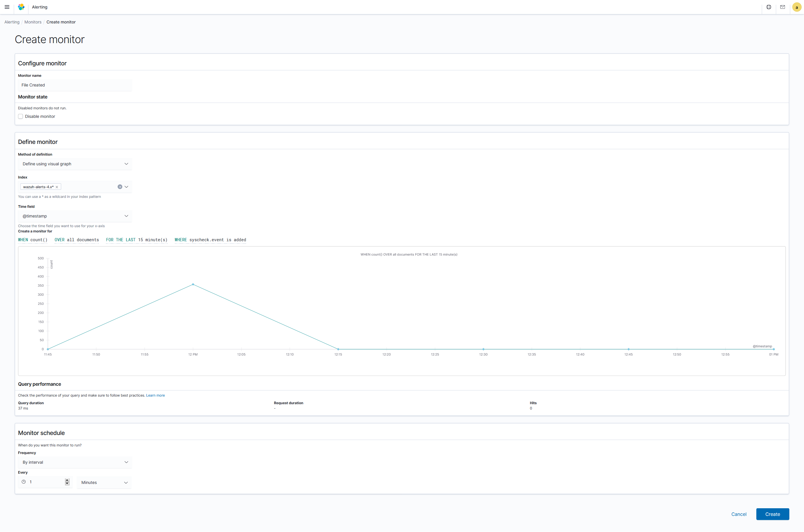
Task: Select the Monitors breadcrumb link
Action: point(32,22)
